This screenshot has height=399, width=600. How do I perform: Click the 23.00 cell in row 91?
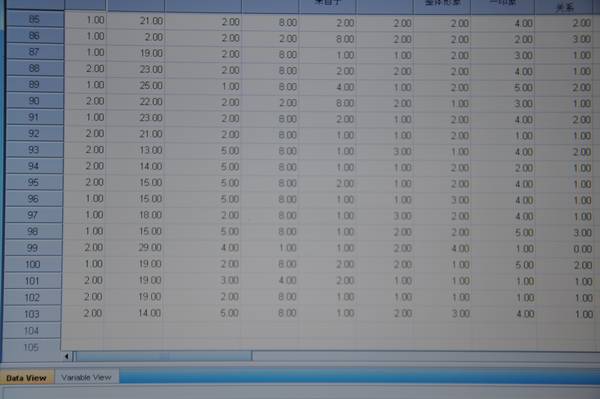click(136, 117)
